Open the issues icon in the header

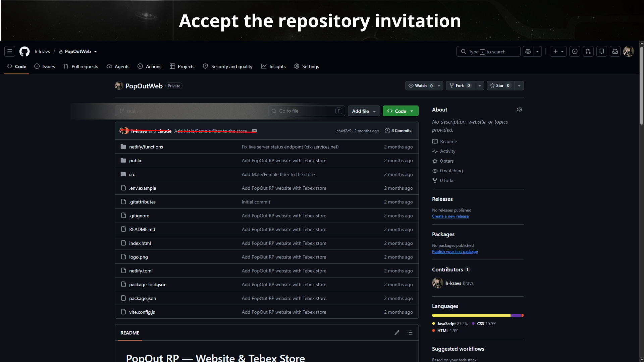575,52
